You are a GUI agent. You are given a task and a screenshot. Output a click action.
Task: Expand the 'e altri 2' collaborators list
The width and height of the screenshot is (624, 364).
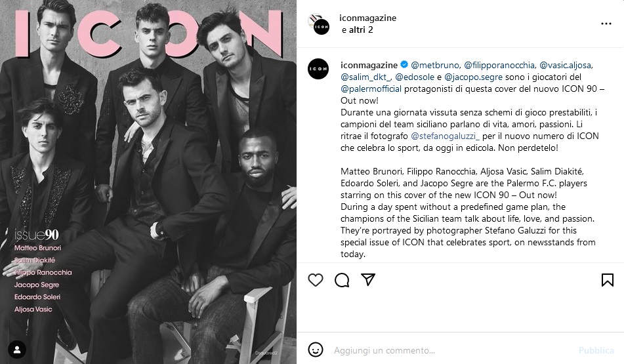click(358, 30)
